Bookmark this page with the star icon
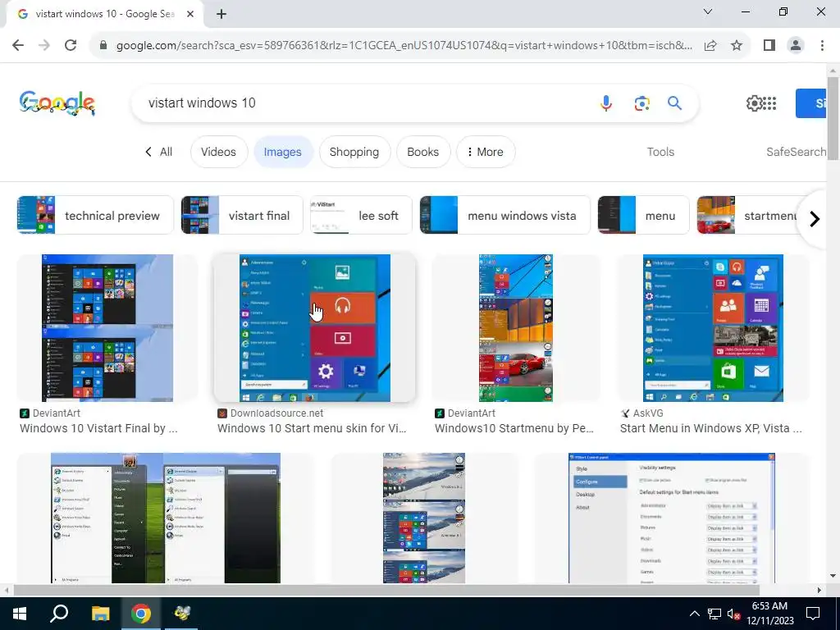This screenshot has height=630, width=840. tap(737, 45)
